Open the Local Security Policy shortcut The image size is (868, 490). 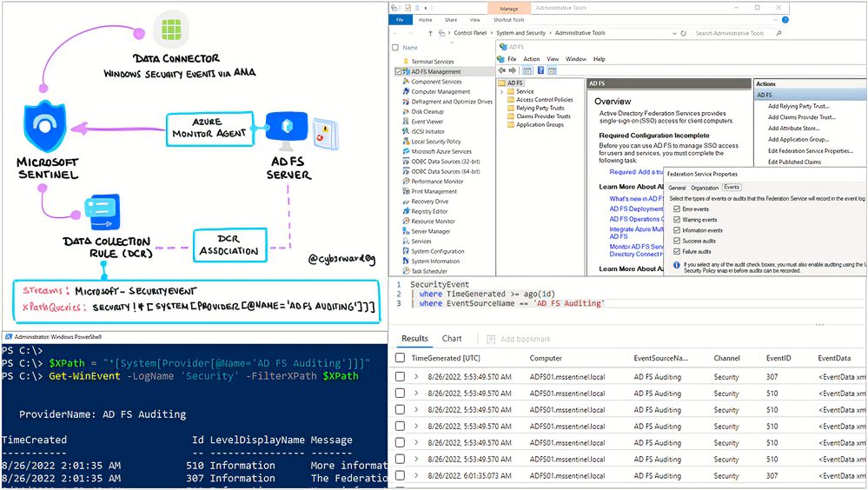(435, 142)
